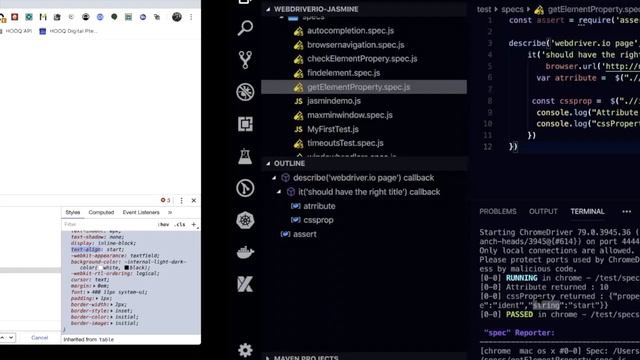
Task: Open Docker whale icon in activity bar
Action: click(245, 252)
